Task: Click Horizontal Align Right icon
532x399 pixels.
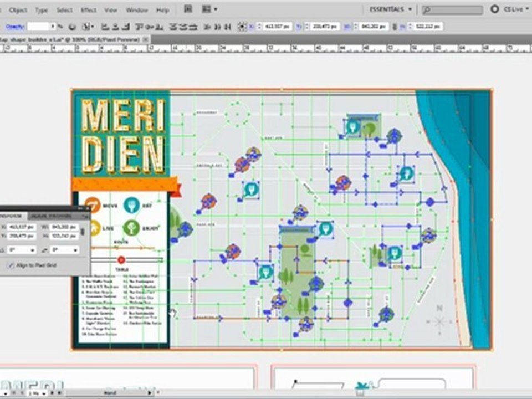Action: coord(126,27)
